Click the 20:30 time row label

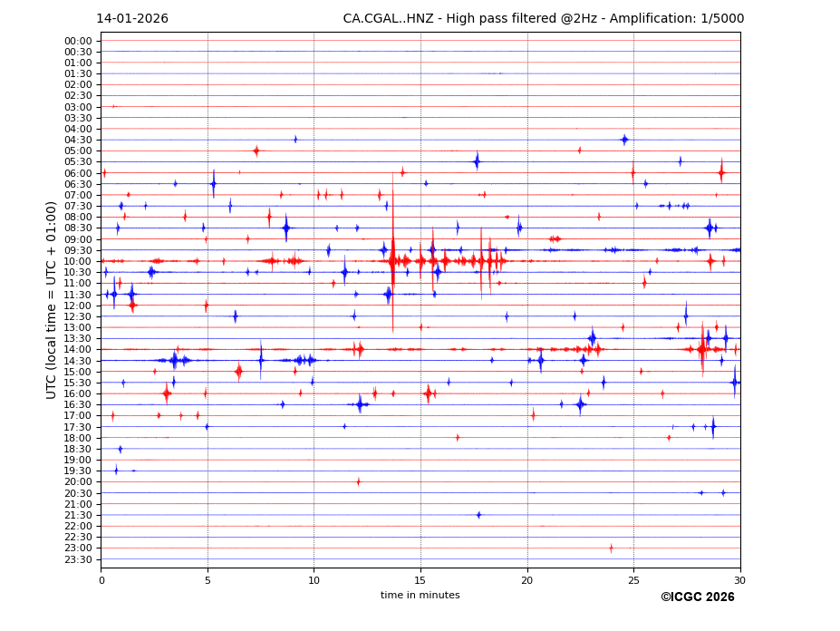[x=77, y=493]
